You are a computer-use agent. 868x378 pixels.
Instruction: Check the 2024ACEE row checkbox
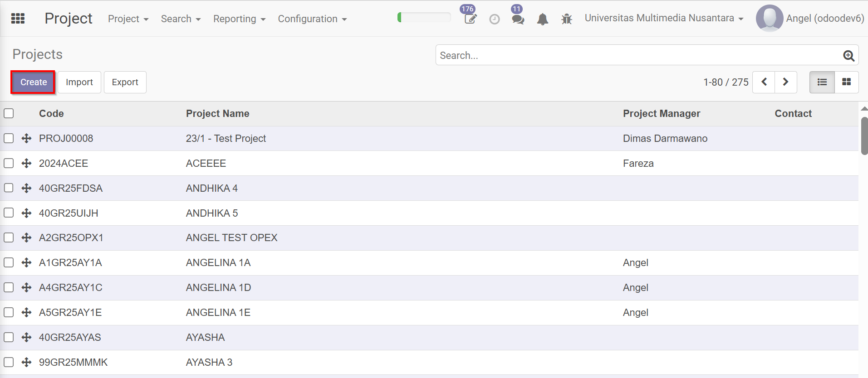pyautogui.click(x=9, y=163)
